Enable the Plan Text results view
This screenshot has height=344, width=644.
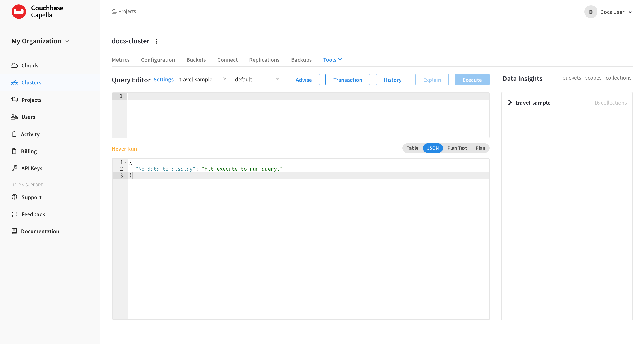457,148
